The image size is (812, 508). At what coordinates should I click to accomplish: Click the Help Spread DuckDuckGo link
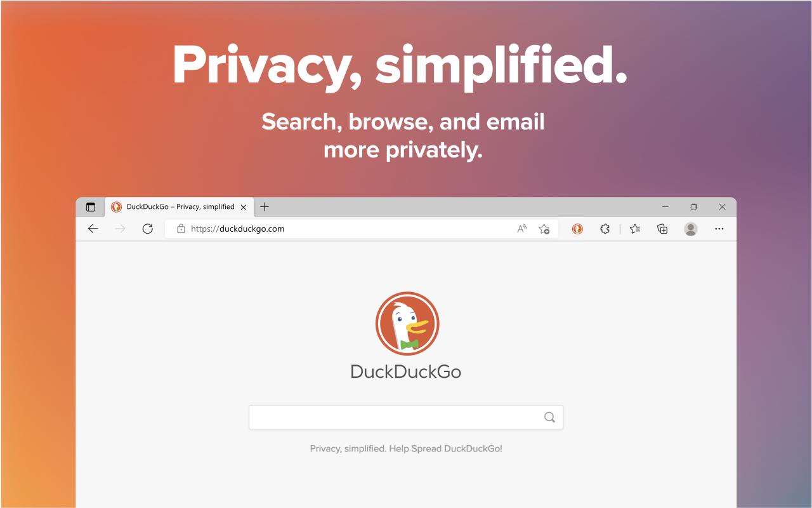pos(446,448)
